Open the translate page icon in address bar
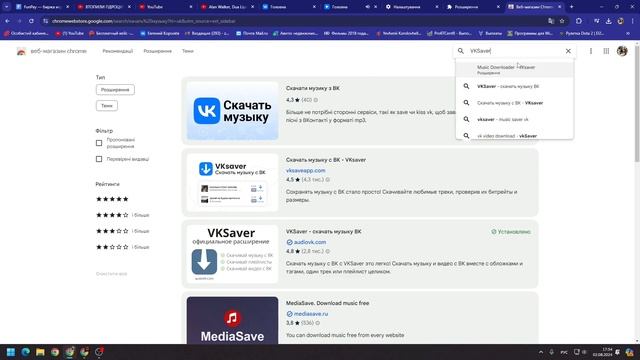The width and height of the screenshot is (640, 360). [551, 21]
